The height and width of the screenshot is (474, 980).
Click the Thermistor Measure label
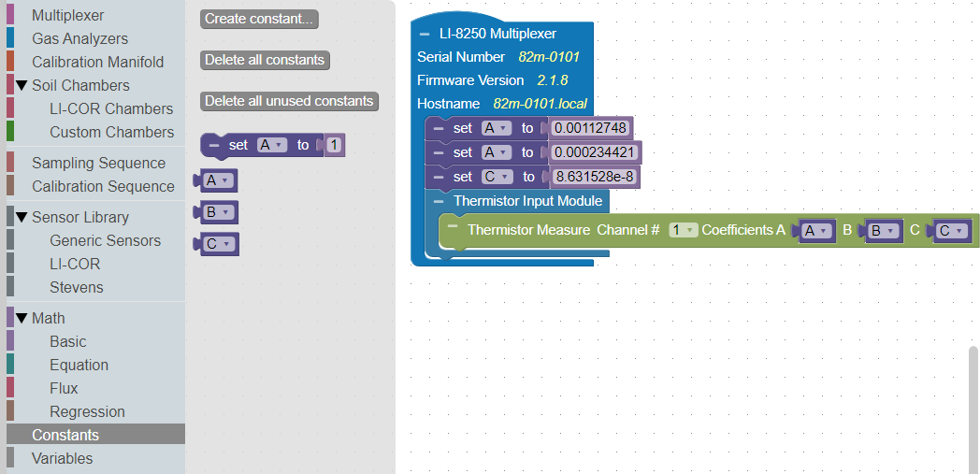(528, 230)
